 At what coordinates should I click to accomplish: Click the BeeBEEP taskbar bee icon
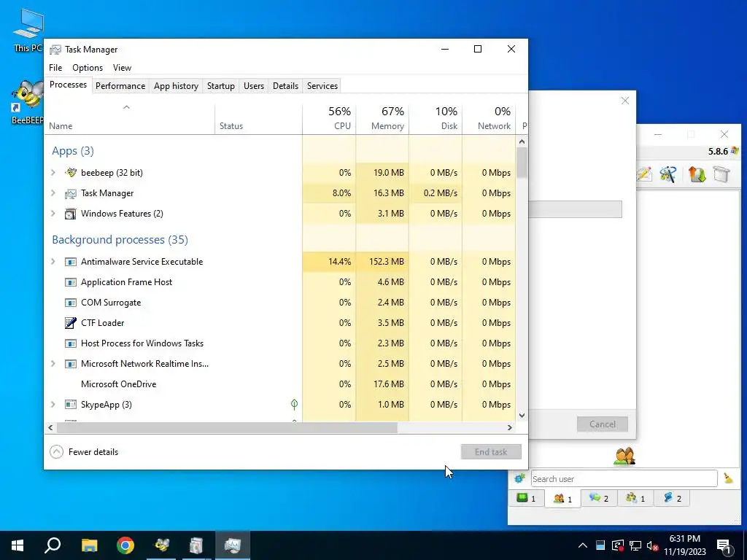(x=161, y=545)
